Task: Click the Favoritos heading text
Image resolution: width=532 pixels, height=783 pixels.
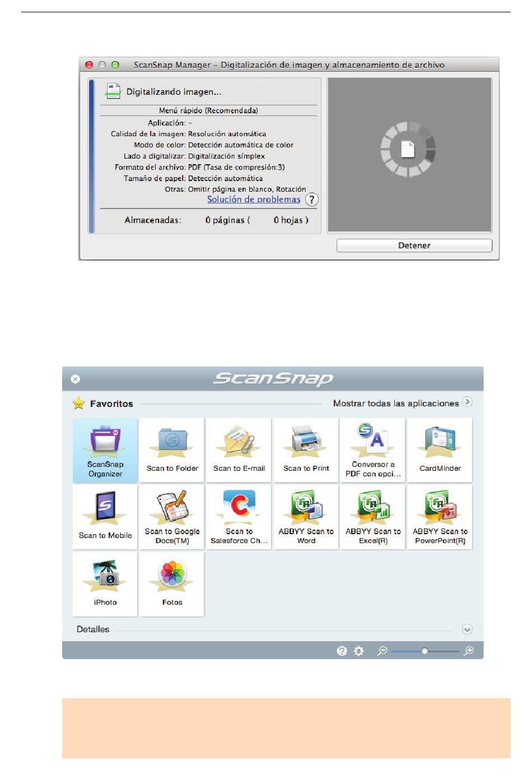Action: (x=111, y=404)
